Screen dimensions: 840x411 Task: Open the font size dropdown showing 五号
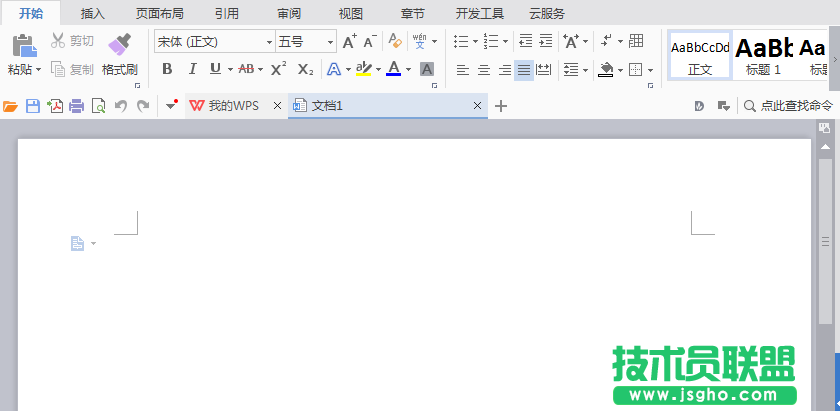coord(330,42)
